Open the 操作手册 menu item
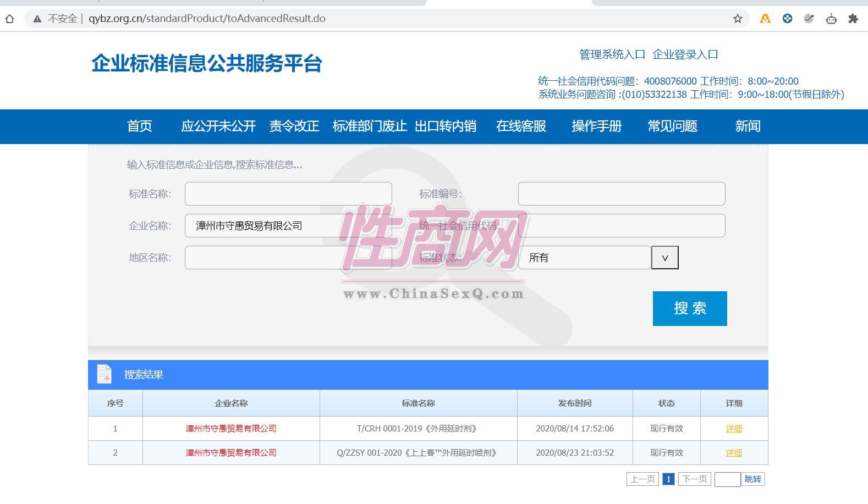The width and height of the screenshot is (868, 504). click(x=596, y=126)
